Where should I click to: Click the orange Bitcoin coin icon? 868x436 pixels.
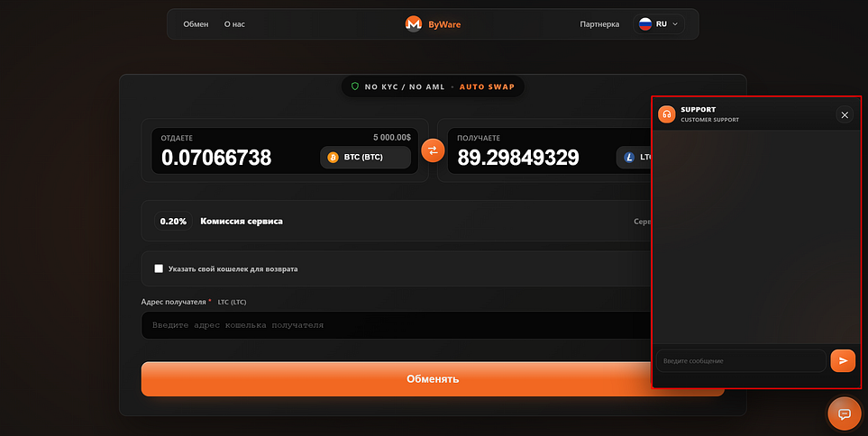(x=333, y=158)
